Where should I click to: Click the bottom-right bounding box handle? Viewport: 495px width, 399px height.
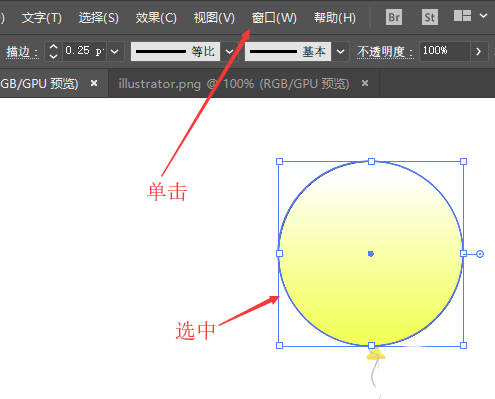pos(463,346)
